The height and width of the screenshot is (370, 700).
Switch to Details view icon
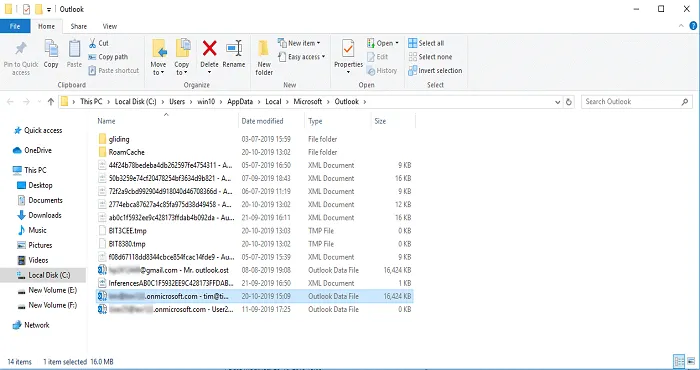(x=679, y=361)
